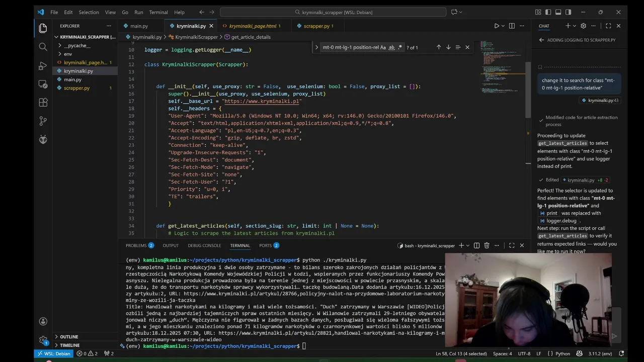Expand the __pycache__ folder

coord(59,45)
